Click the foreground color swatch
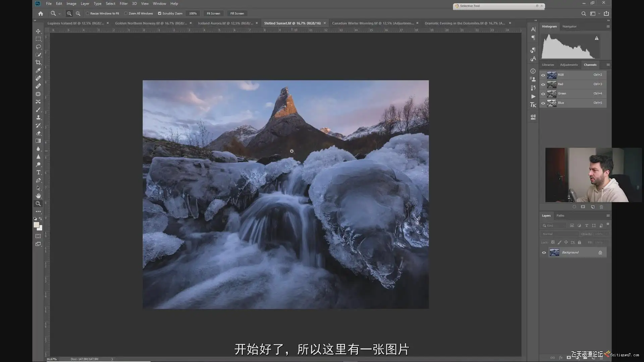Screen dimensions: 644x362 [36, 225]
